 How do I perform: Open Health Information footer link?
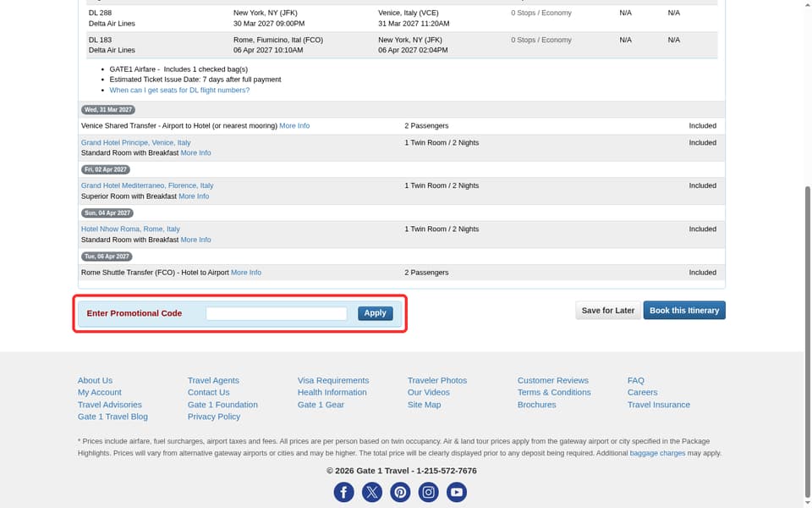pyautogui.click(x=332, y=392)
